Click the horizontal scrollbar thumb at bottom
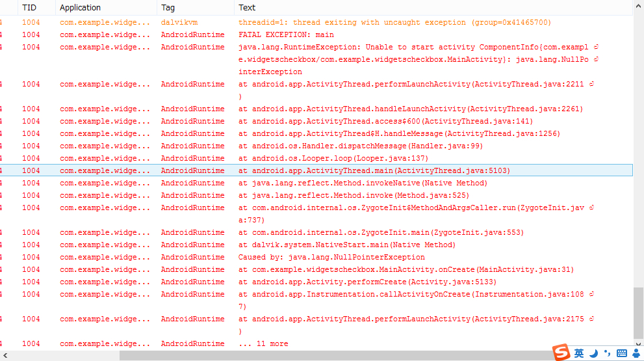This screenshot has height=361, width=644. click(325, 355)
